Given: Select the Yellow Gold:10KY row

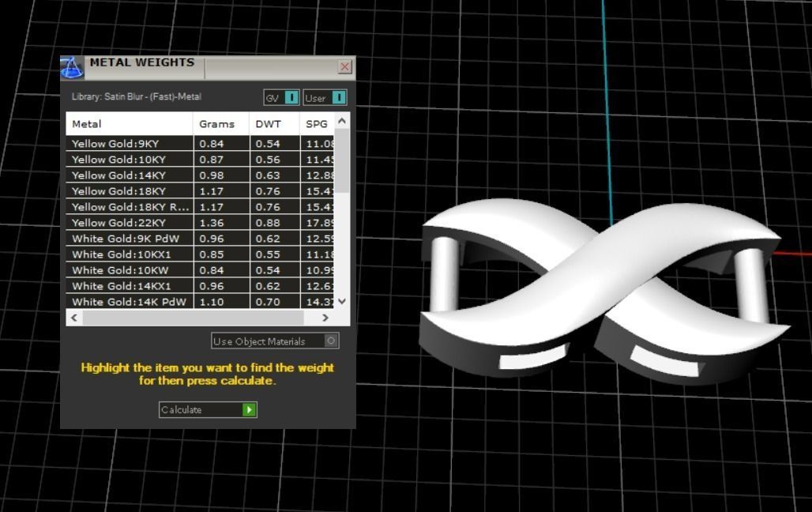Looking at the screenshot, I should pyautogui.click(x=201, y=159).
